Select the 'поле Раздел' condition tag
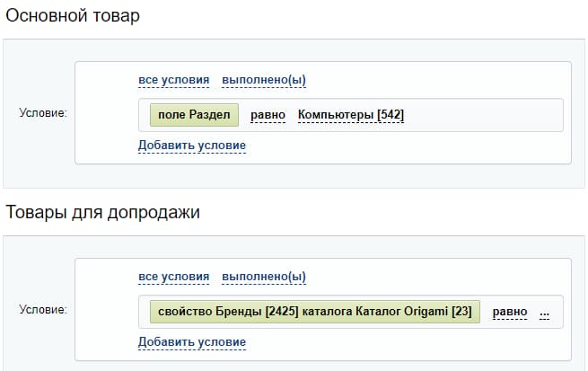Viewport: 588px width, 371px height. pos(194,115)
